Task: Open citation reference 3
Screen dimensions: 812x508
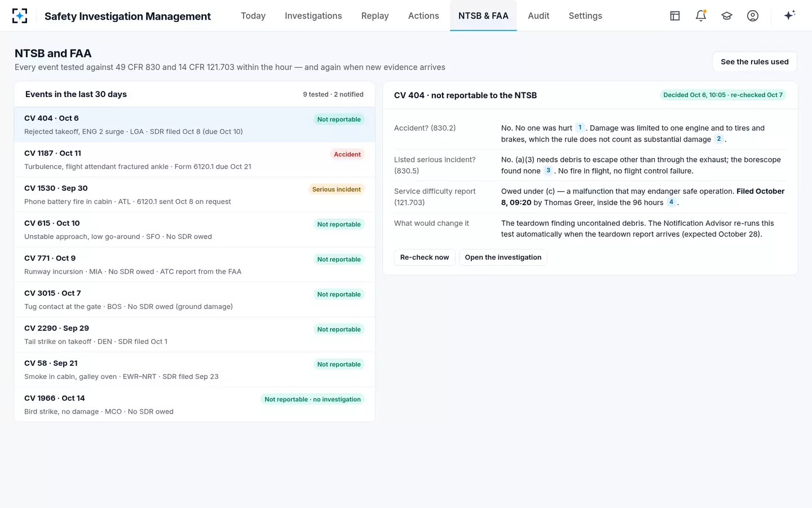Action: (548, 170)
